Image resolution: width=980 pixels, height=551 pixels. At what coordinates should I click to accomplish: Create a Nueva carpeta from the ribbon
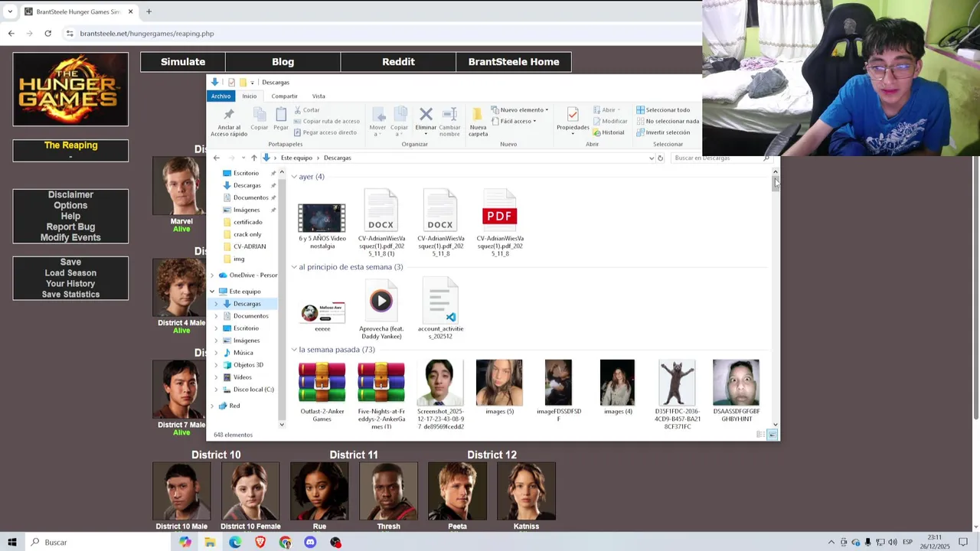click(478, 121)
